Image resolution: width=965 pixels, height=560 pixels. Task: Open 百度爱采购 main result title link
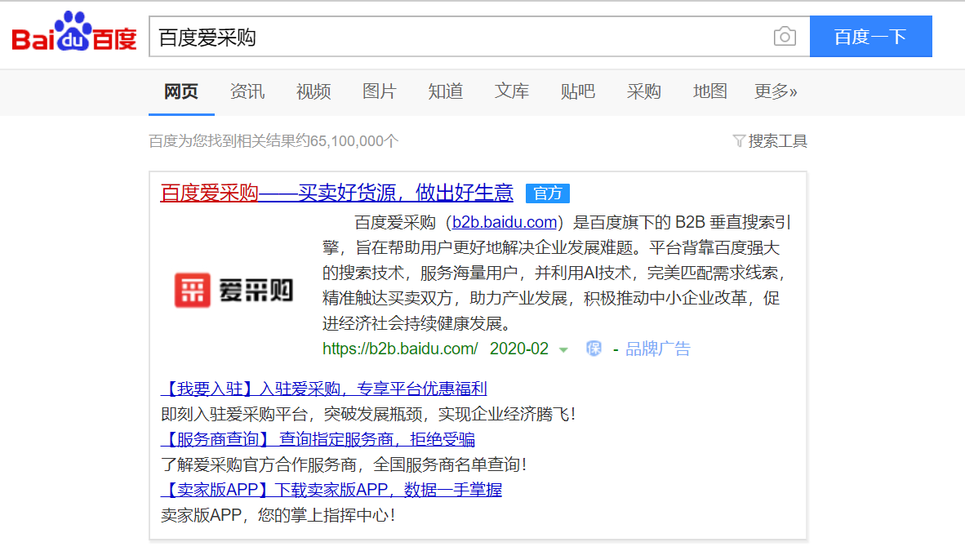pos(336,193)
